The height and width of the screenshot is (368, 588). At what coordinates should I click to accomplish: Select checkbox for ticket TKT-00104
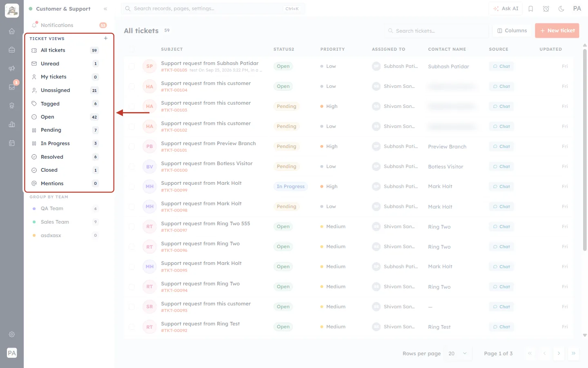131,86
